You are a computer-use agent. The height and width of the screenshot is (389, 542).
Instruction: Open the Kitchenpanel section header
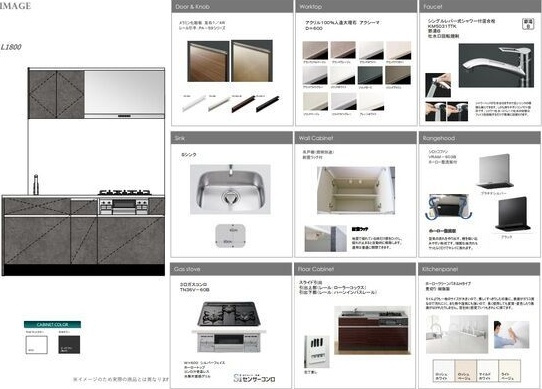pyautogui.click(x=479, y=269)
